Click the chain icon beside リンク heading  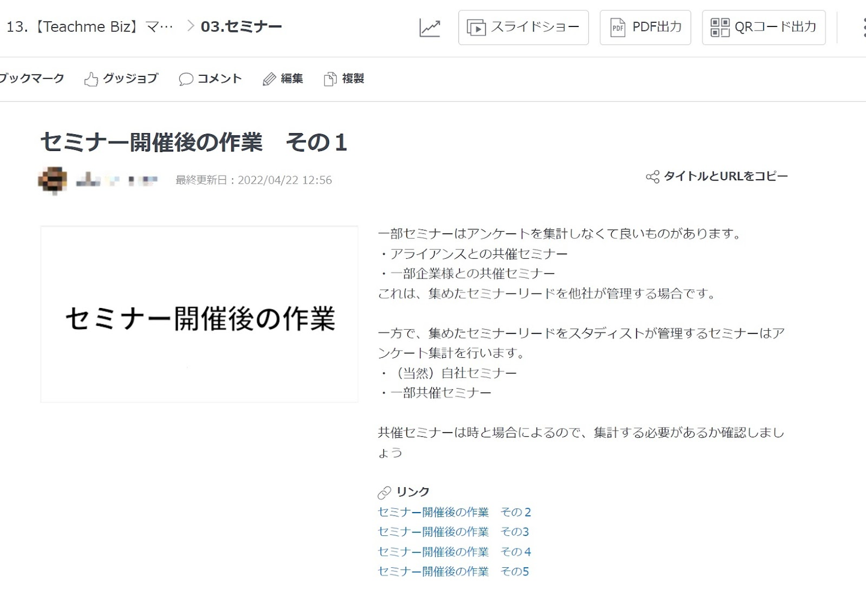[x=384, y=493]
